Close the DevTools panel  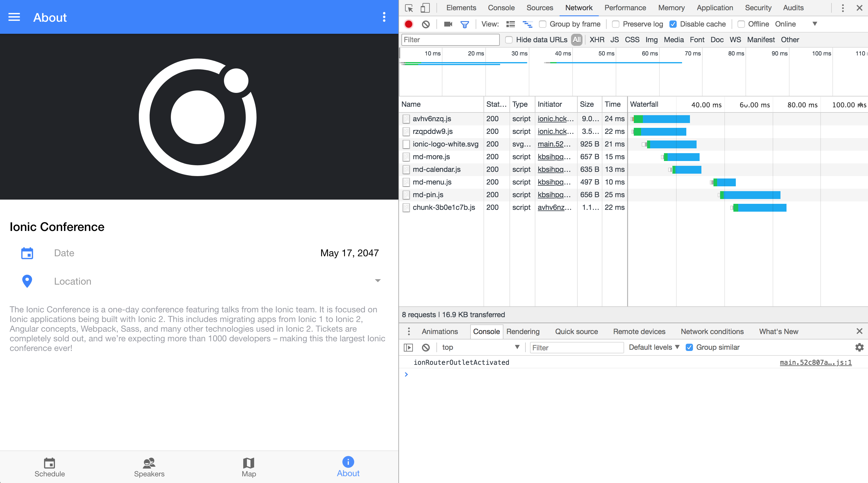tap(859, 8)
